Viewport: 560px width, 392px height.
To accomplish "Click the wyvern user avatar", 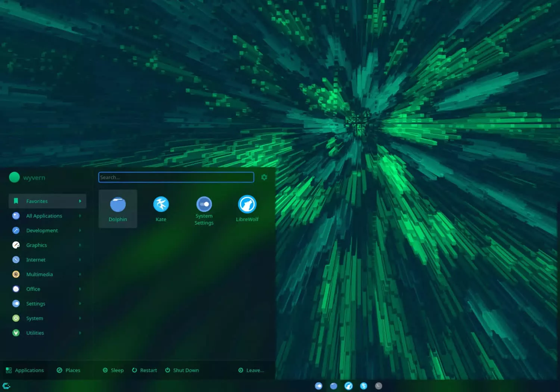I will tap(15, 177).
